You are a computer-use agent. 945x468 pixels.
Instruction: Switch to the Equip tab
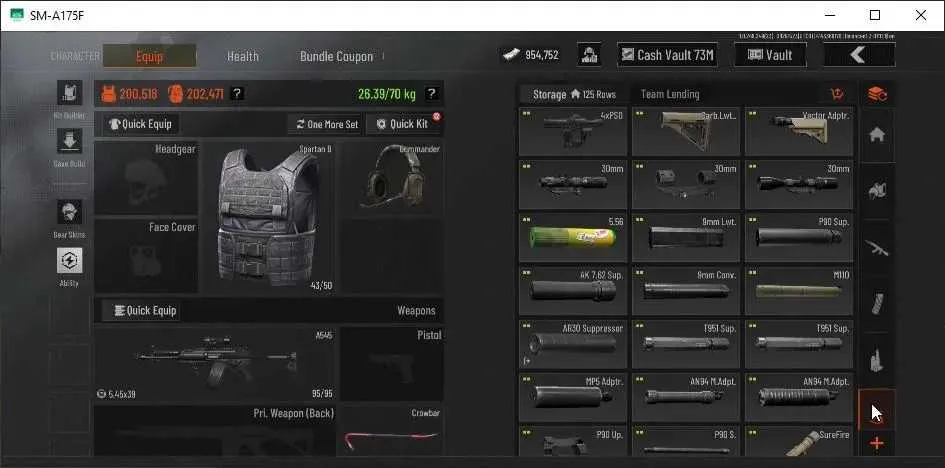point(149,56)
